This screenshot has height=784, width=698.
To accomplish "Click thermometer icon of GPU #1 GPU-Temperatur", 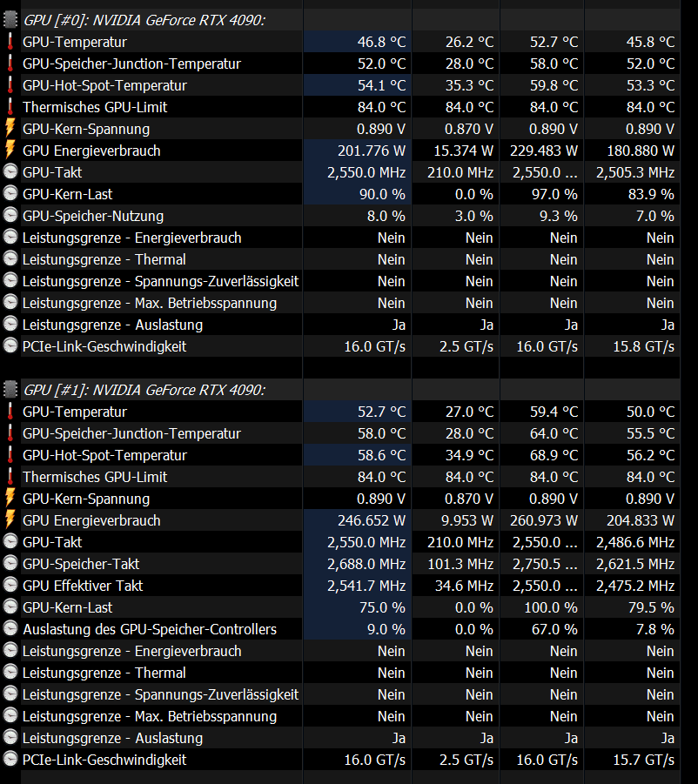I will coord(10,412).
